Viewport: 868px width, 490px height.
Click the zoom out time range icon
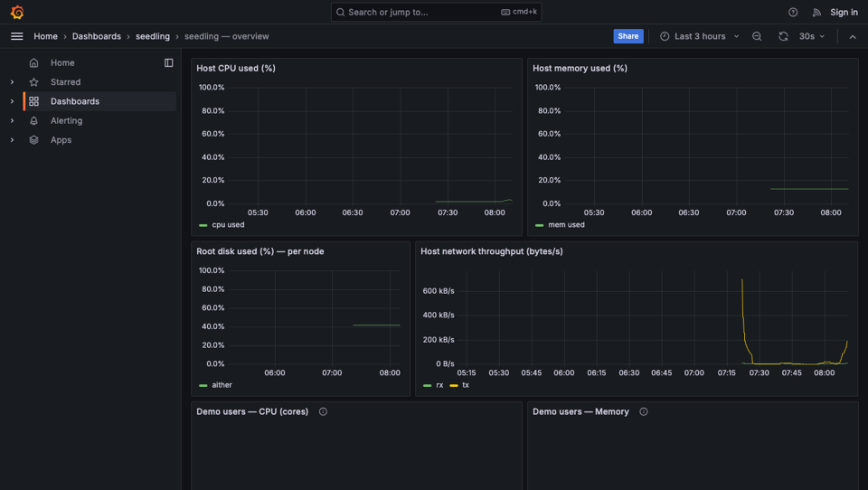click(x=757, y=36)
